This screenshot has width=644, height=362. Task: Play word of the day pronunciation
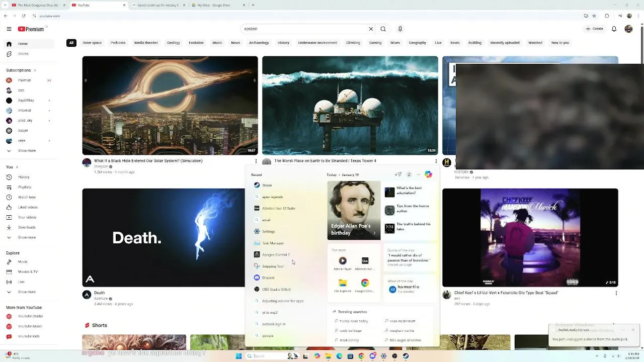[392, 289]
